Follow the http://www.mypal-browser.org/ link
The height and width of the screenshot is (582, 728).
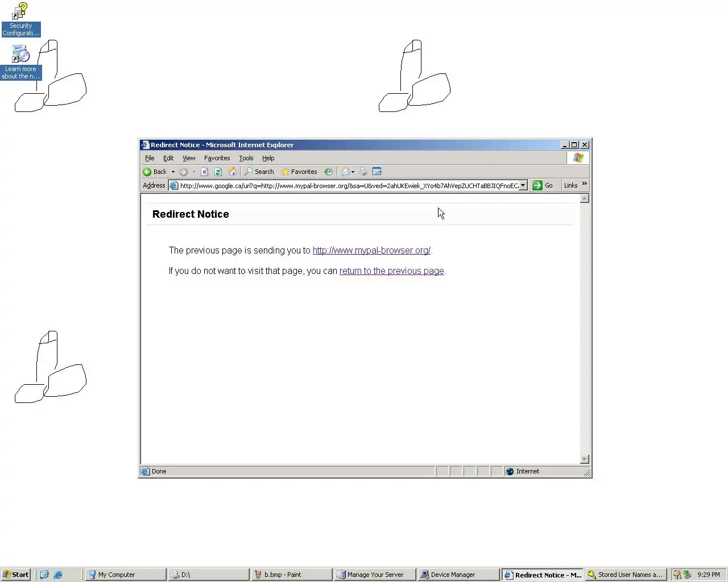(x=371, y=250)
